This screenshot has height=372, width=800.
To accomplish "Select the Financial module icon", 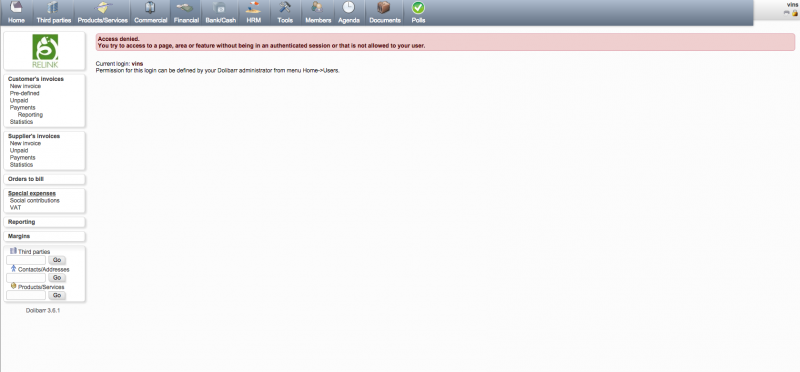I will coord(186,8).
